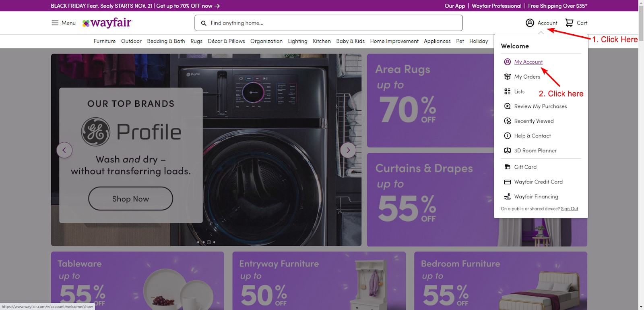644x310 pixels.
Task: Click the 3D Room Planner cube icon
Action: point(508,151)
